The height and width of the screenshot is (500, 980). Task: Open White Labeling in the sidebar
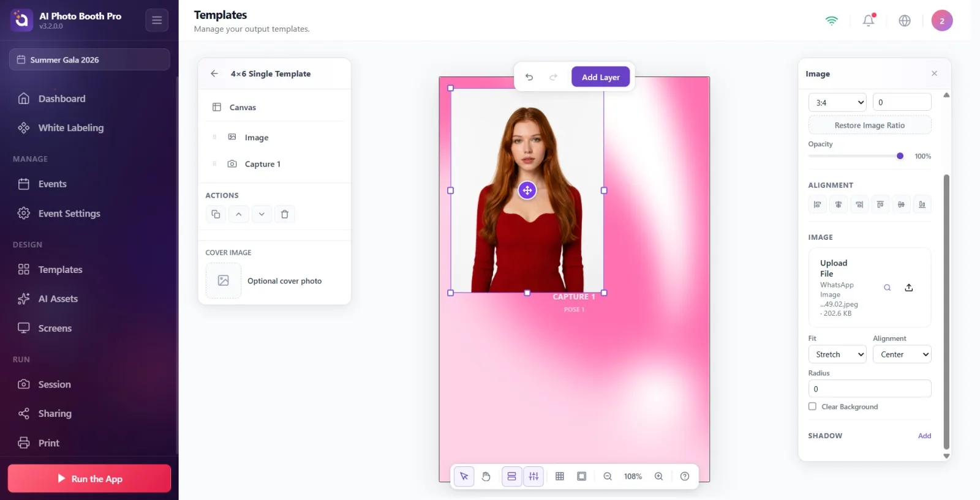point(89,128)
